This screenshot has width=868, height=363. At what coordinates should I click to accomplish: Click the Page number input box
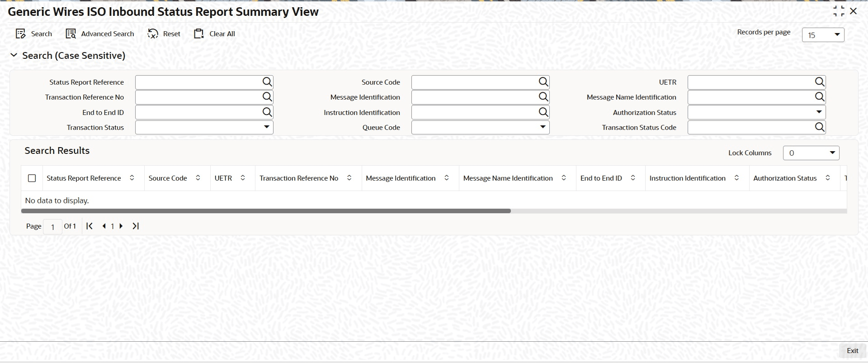tap(53, 226)
